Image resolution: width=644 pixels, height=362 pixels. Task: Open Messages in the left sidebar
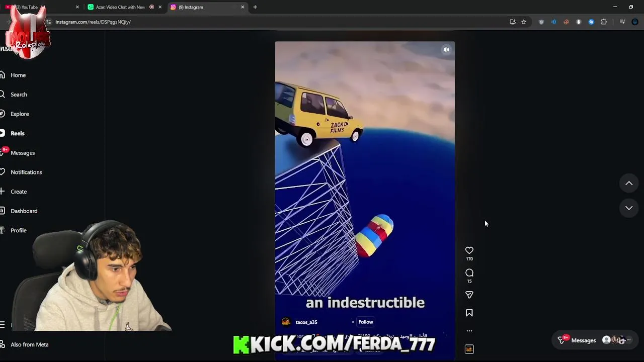pos(23,153)
